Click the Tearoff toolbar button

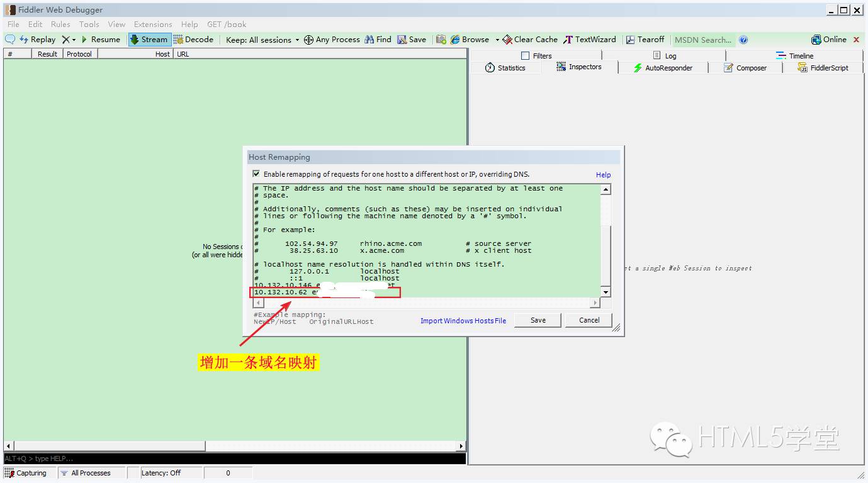pyautogui.click(x=645, y=39)
